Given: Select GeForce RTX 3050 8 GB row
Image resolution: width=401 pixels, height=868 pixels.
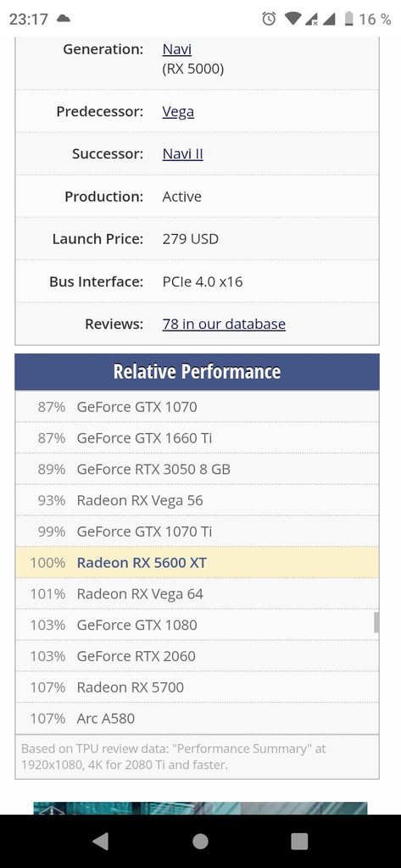Looking at the screenshot, I should pos(198,469).
